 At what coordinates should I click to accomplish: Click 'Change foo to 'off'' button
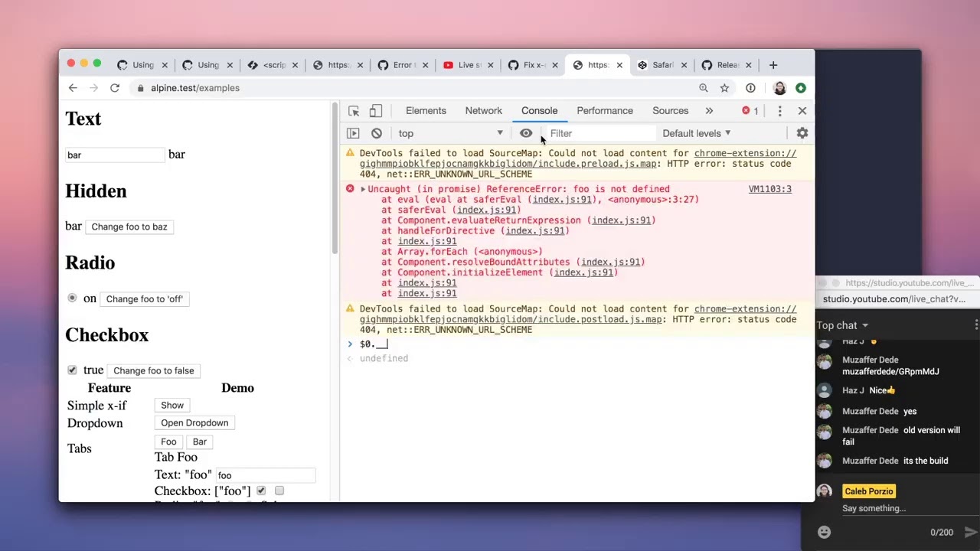[x=145, y=298]
